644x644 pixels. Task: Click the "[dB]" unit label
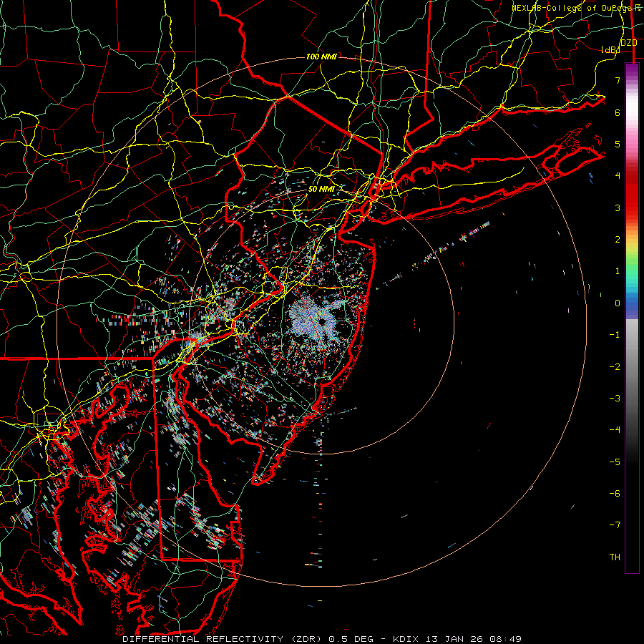coord(610,50)
